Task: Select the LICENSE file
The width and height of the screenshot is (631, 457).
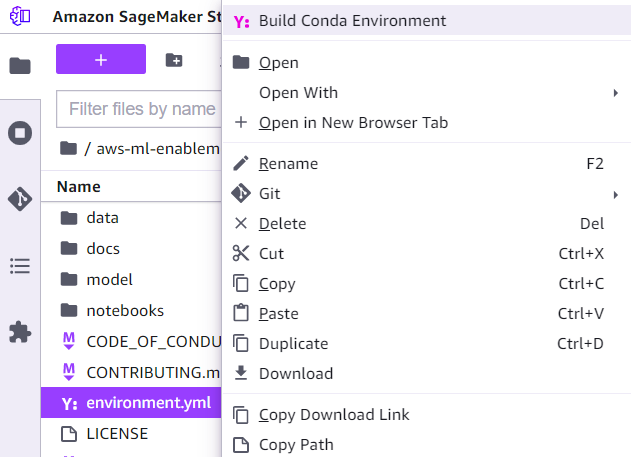Action: (x=131, y=434)
